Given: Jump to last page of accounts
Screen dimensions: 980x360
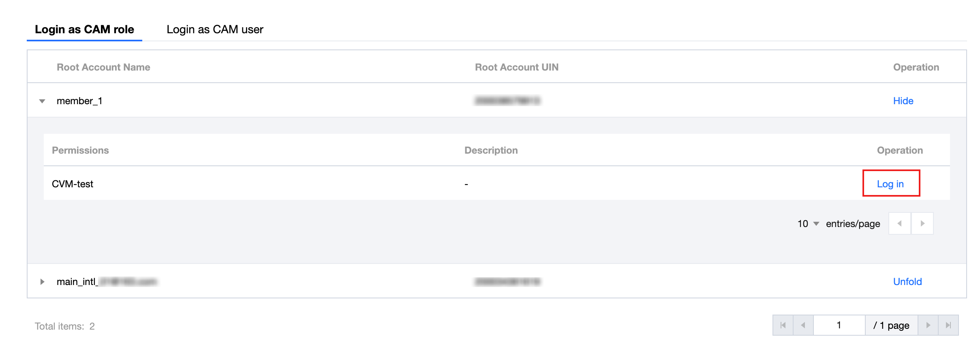Looking at the screenshot, I should [948, 325].
